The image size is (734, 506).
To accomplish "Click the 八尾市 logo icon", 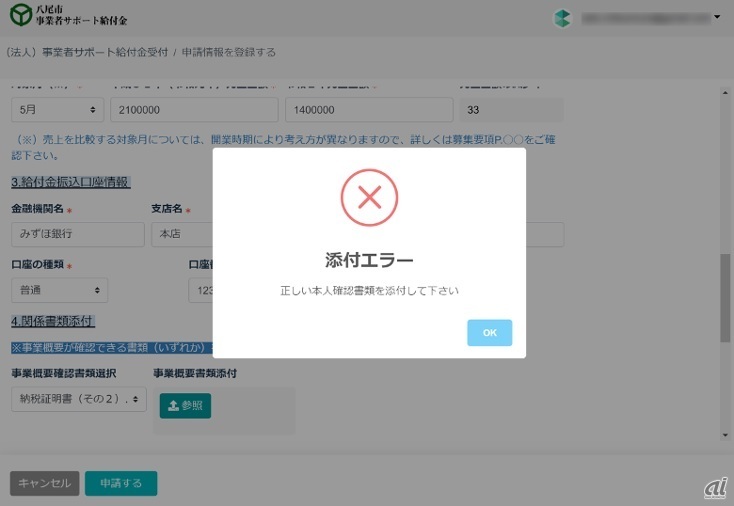I will (x=21, y=15).
